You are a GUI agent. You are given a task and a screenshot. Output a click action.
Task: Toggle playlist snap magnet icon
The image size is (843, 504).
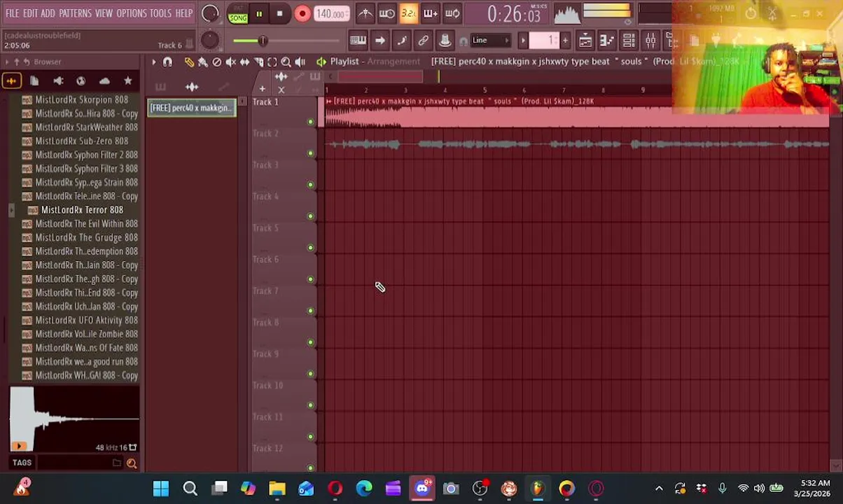point(167,62)
